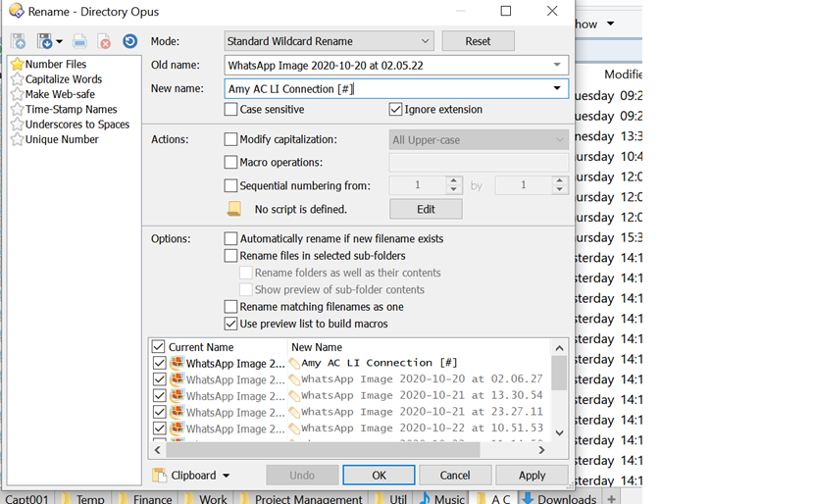Click the load preset toolbar icon
The image size is (813, 504).
point(19,41)
